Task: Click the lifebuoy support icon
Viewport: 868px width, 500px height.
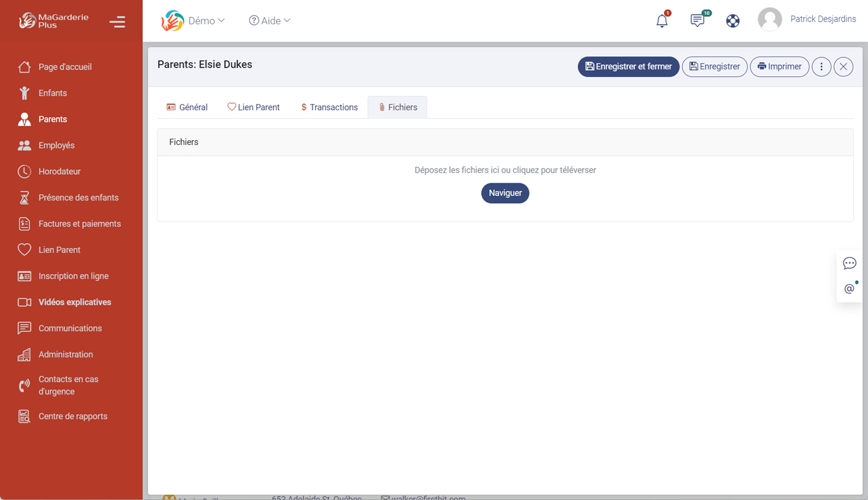Action: [x=733, y=20]
